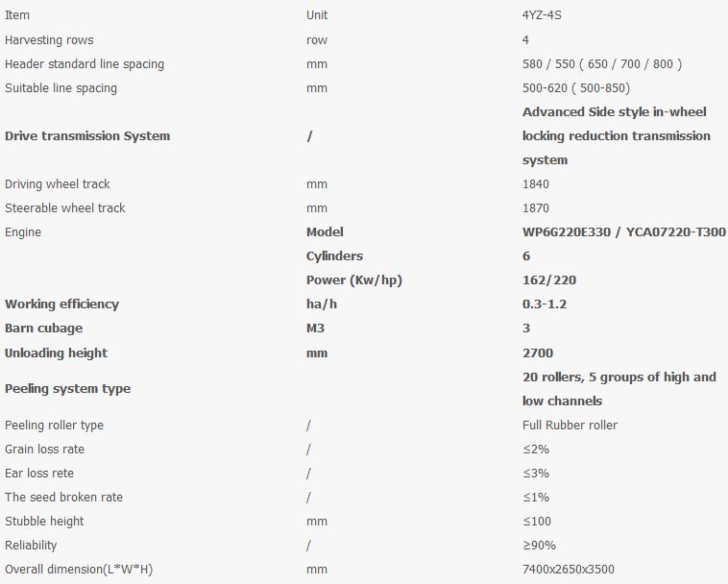The image size is (728, 584).
Task: Select the "Driving wheel track" label
Action: pyautogui.click(x=60, y=183)
